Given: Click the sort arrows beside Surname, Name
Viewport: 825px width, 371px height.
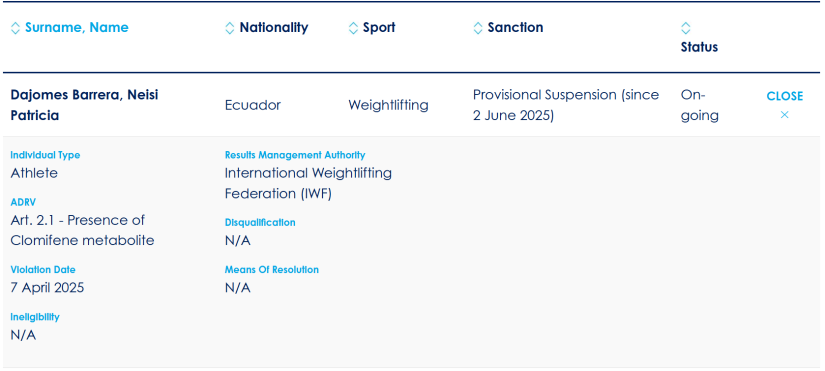Looking at the screenshot, I should (15, 28).
